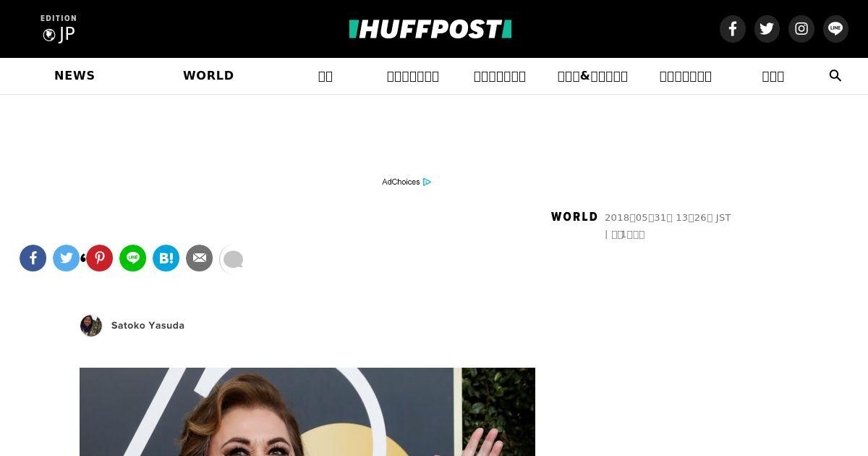Open the HuffPost Twitter page in header
The image size is (868, 456).
click(x=767, y=29)
